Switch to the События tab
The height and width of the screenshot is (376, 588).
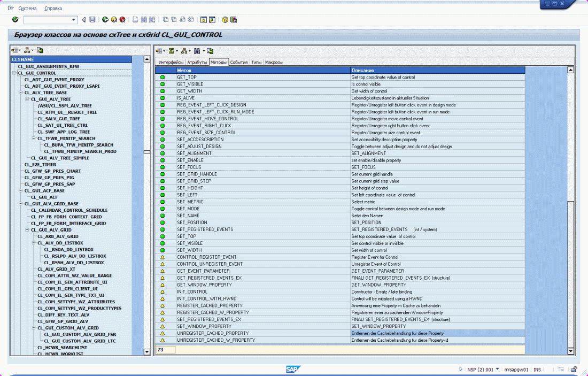coord(239,62)
